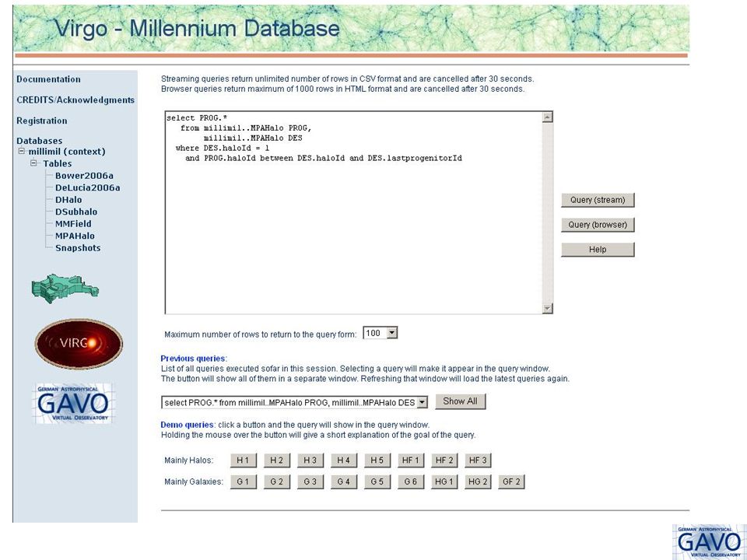Viewport: 747px width, 560px height.
Task: Click the green simulation volume logo in sidebar
Action: click(x=65, y=288)
